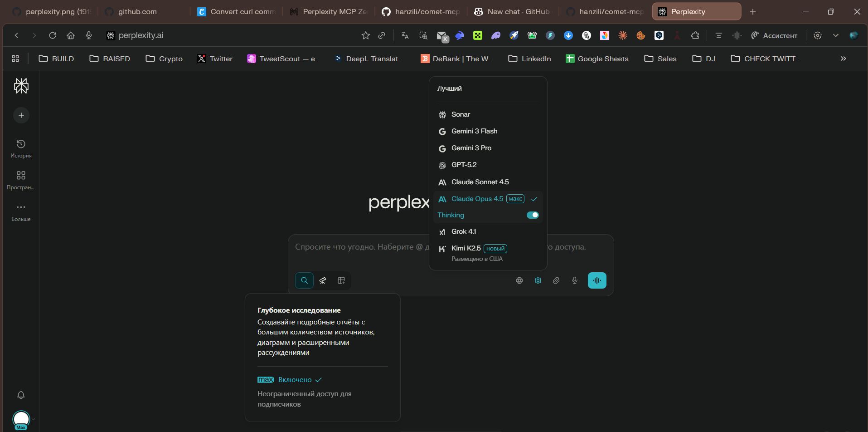Click the paperclip attach file icon
Viewport: 868px width, 432px height.
click(x=556, y=280)
